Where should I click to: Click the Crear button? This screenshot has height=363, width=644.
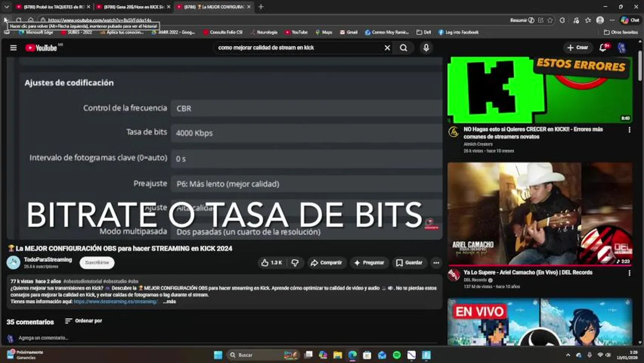coord(577,47)
